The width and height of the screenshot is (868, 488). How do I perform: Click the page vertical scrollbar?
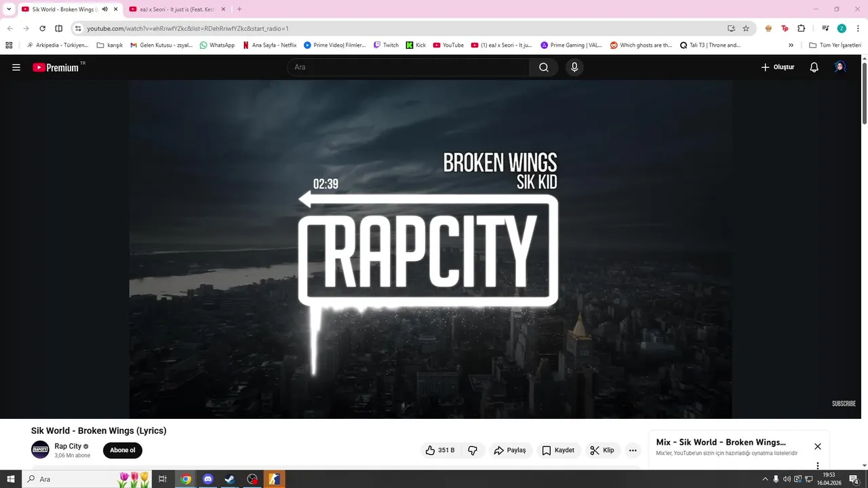(865, 92)
